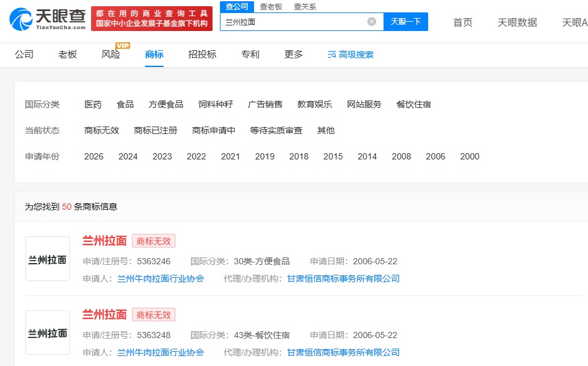Filter by 餐饮住宿 international class
The width and height of the screenshot is (588, 366).
coord(414,104)
